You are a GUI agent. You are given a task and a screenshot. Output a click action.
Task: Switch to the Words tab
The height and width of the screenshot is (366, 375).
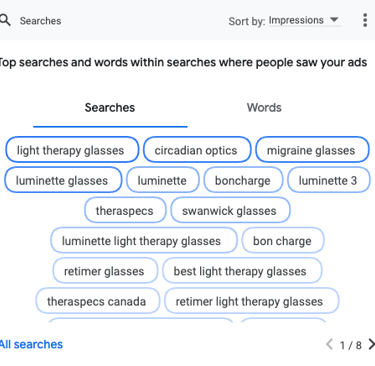tap(264, 108)
